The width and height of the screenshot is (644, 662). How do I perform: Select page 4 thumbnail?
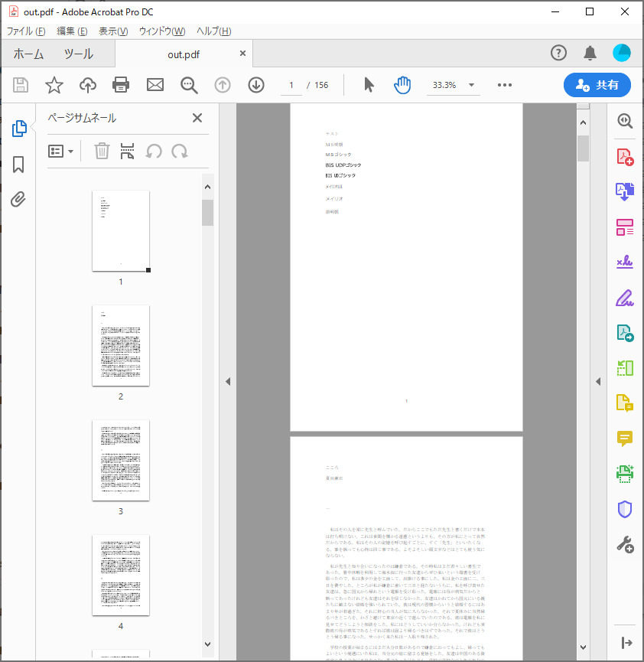click(x=121, y=575)
